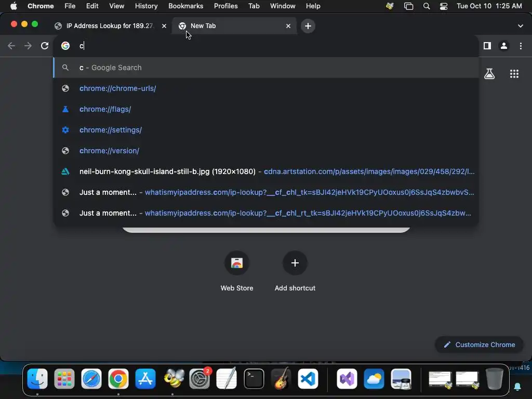Open the Chrome application menu
The image size is (532, 399).
click(41, 6)
